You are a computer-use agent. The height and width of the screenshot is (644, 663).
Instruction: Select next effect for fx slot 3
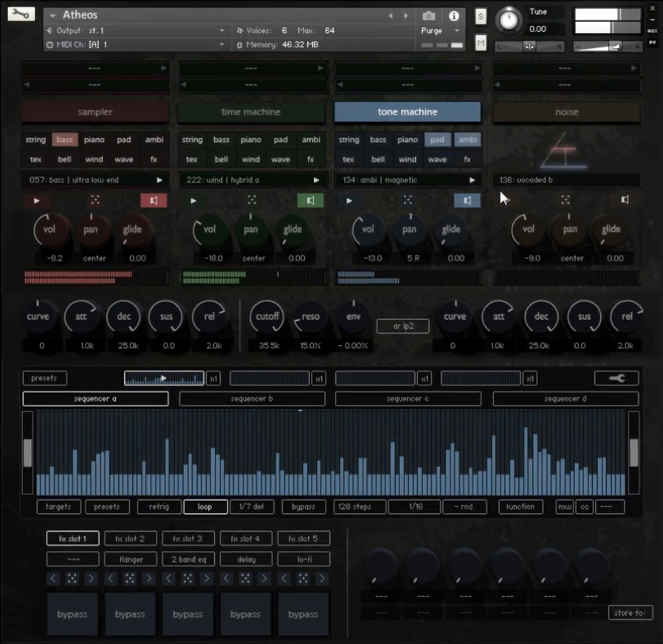click(x=207, y=578)
